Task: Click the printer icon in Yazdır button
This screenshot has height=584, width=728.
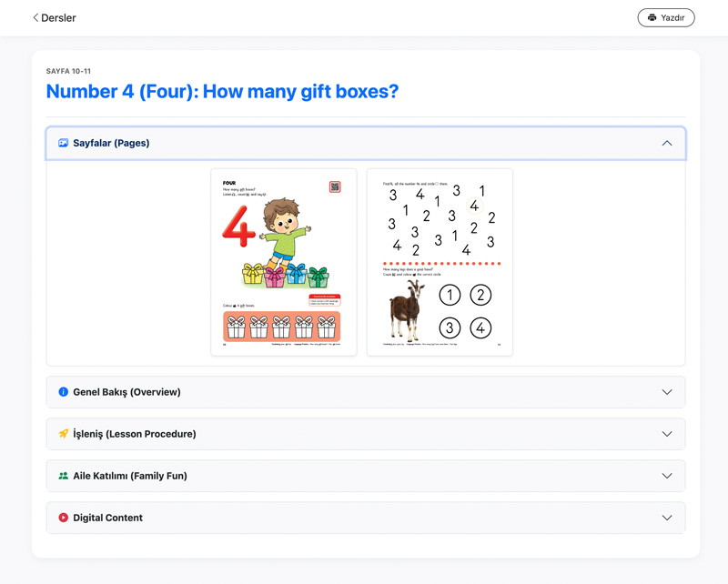Action: pos(652,17)
